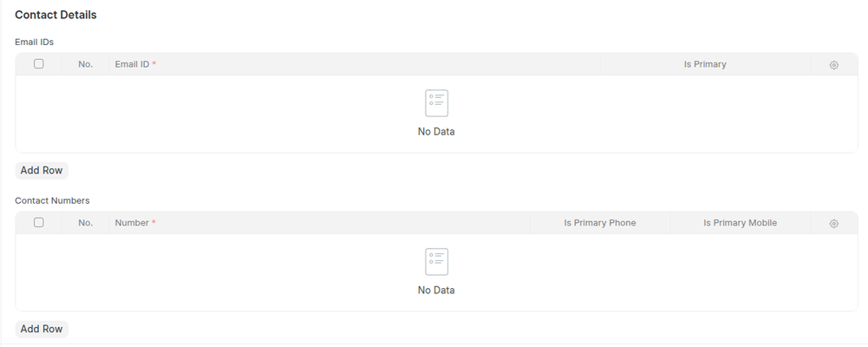Screen dimensions: 868x347
Task: Click the empty-state icon in Contact Numbers table
Action: click(x=436, y=262)
